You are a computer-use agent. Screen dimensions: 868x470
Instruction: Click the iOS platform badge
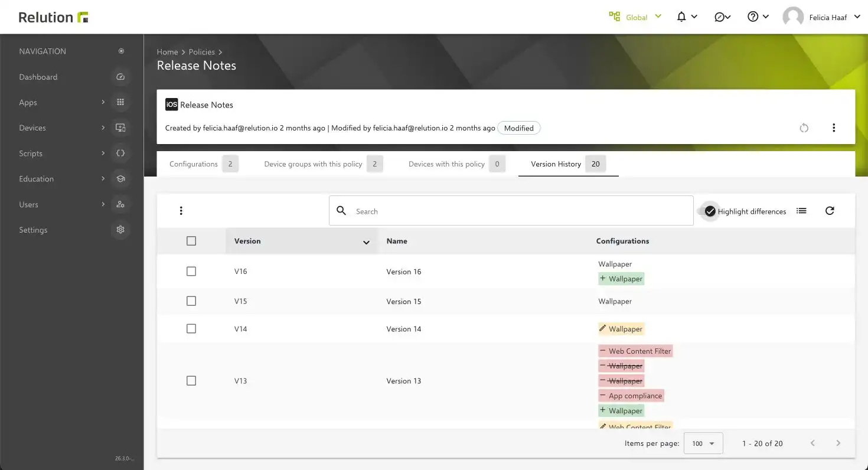(x=171, y=105)
